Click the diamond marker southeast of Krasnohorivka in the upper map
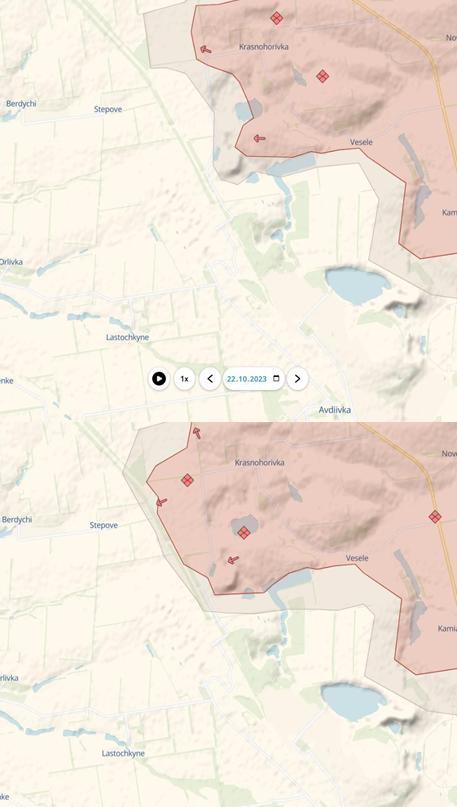Screen dimensions: 457x807 (x=323, y=76)
